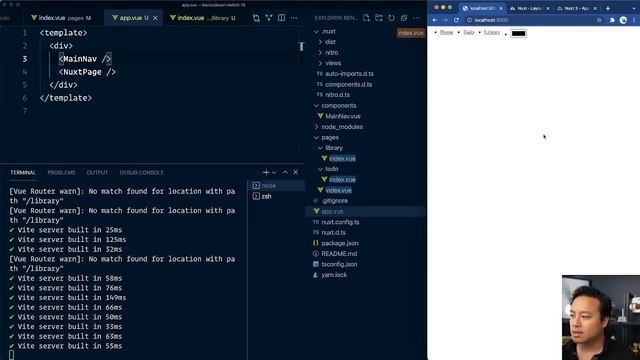Open the browser profile avatar
The height and width of the screenshot is (360, 640).
pos(623,20)
